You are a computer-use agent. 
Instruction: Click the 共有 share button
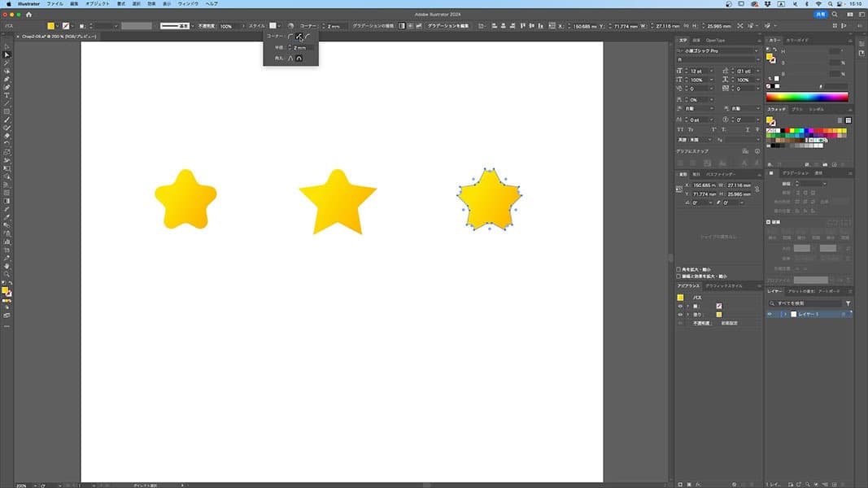click(819, 14)
